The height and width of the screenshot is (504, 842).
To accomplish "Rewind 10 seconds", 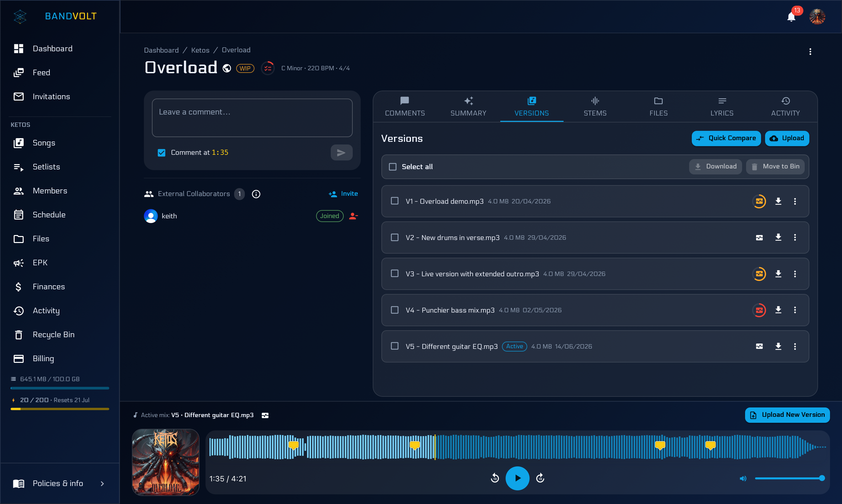I will point(495,478).
